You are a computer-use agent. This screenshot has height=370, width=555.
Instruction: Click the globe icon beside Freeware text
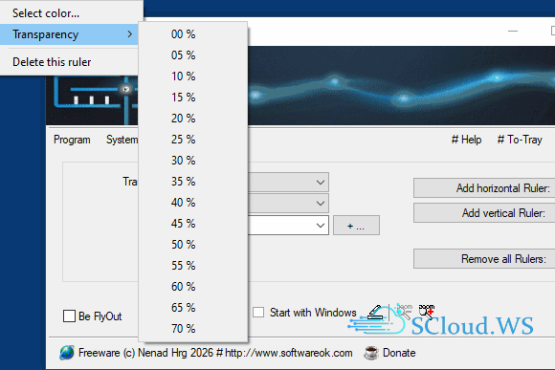coord(67,353)
